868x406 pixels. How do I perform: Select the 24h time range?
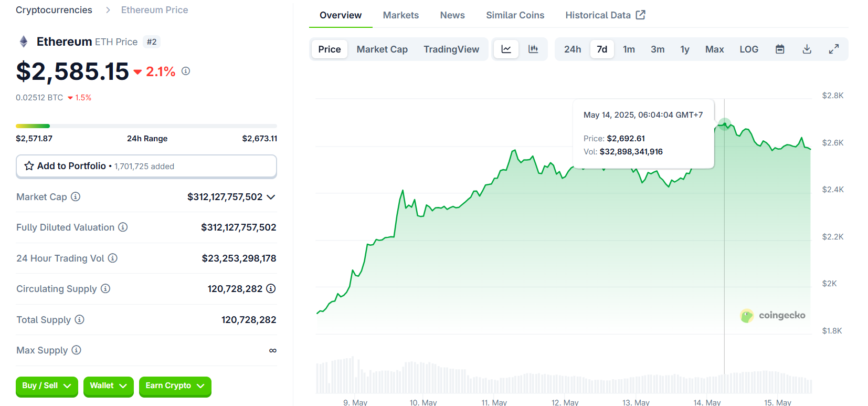pyautogui.click(x=573, y=49)
